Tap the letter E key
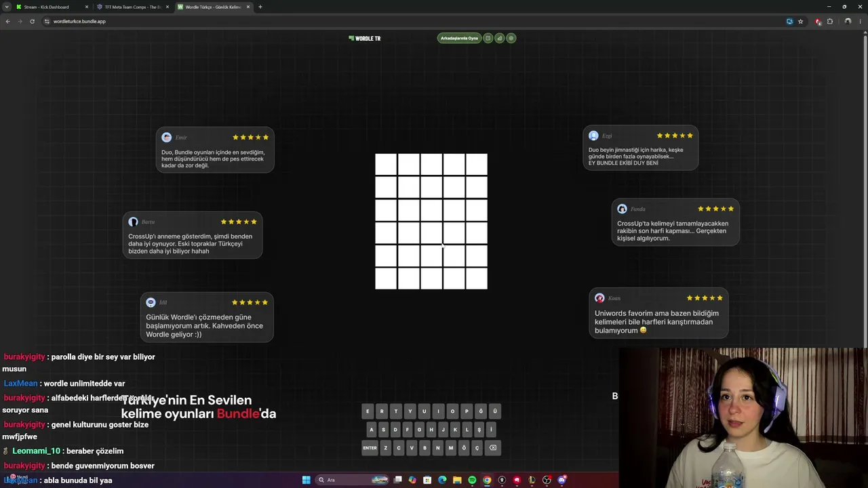868x488 pixels. click(368, 411)
